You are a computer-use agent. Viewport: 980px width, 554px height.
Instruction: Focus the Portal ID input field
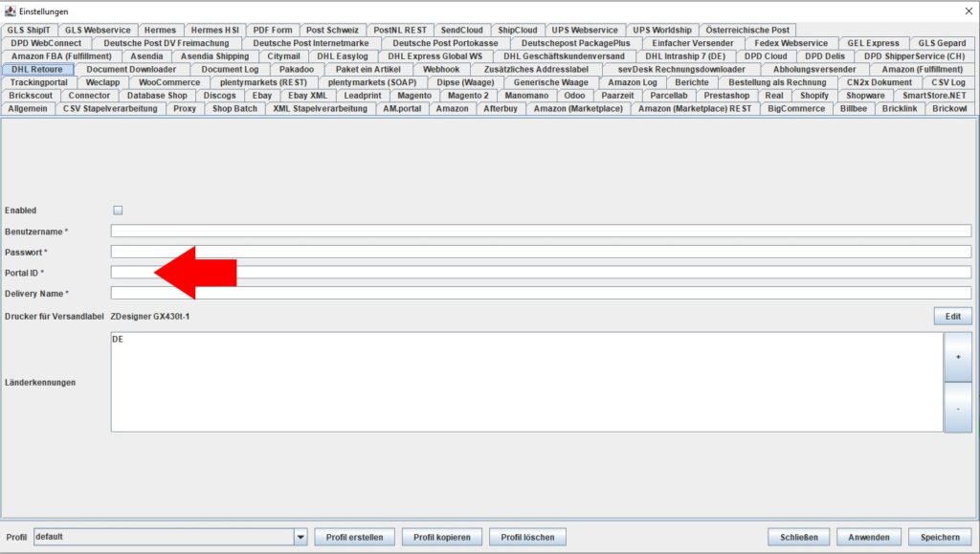pos(541,273)
